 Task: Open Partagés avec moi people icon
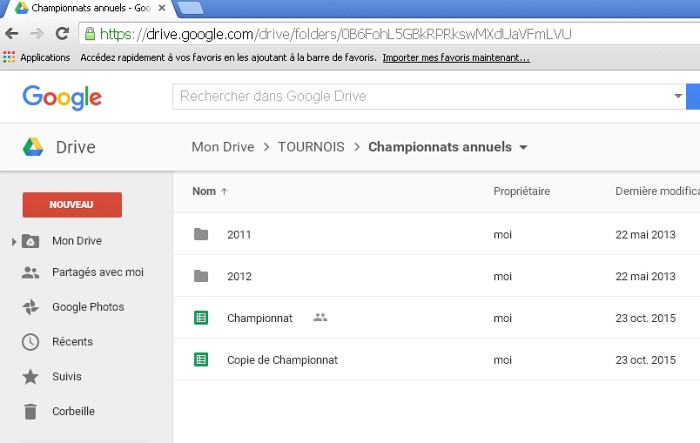coord(31,272)
